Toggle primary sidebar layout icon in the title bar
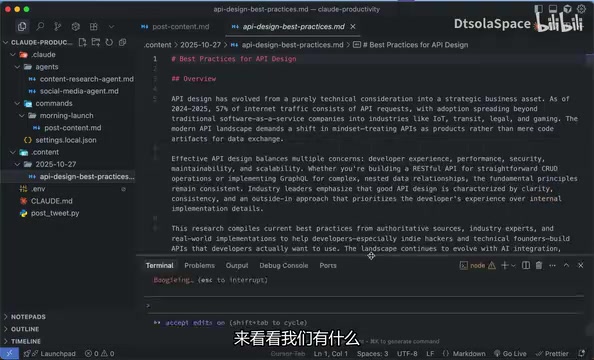This screenshot has height=360, width=594. (538, 9)
